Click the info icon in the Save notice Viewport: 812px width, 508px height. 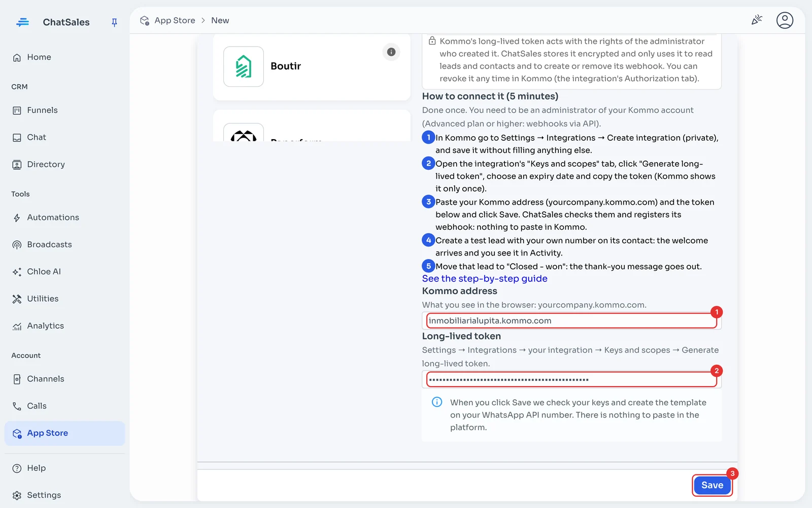[436, 402]
